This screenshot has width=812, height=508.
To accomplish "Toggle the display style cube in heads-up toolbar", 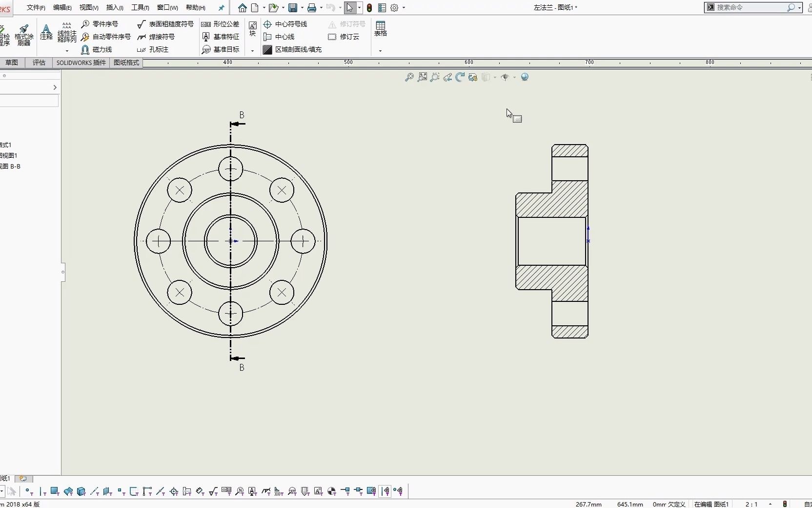I will coord(486,77).
